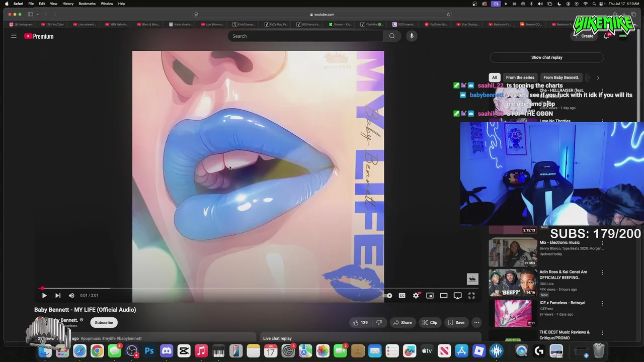
Task: Open options for THE BEST Music Reviews video
Action: [x=603, y=333]
